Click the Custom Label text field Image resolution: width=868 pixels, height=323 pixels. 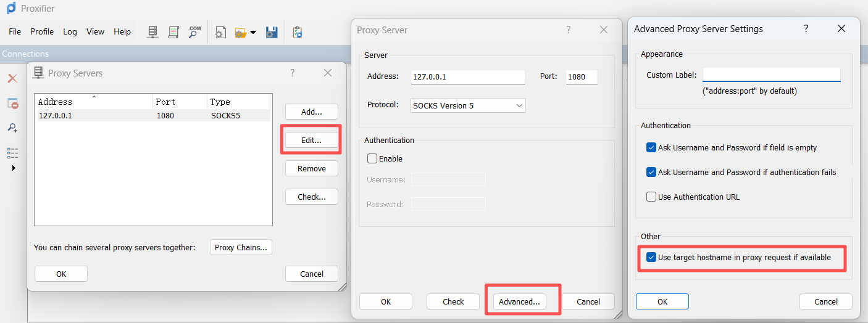pos(771,75)
